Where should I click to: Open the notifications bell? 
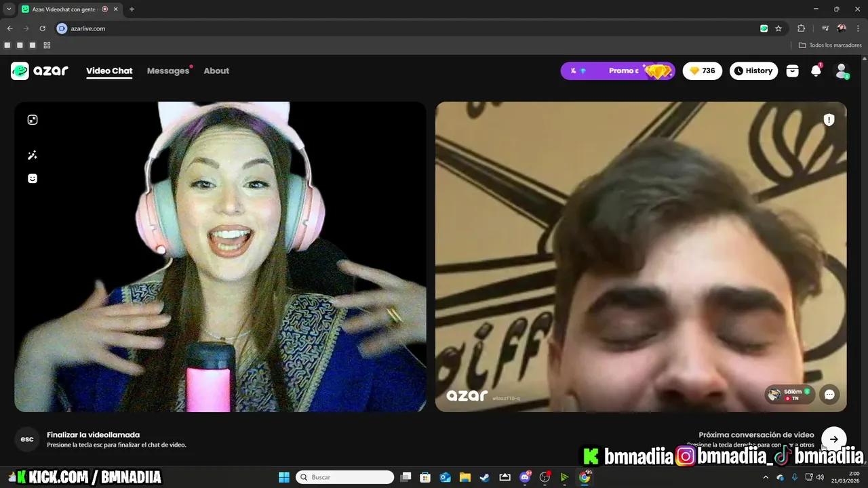click(816, 70)
